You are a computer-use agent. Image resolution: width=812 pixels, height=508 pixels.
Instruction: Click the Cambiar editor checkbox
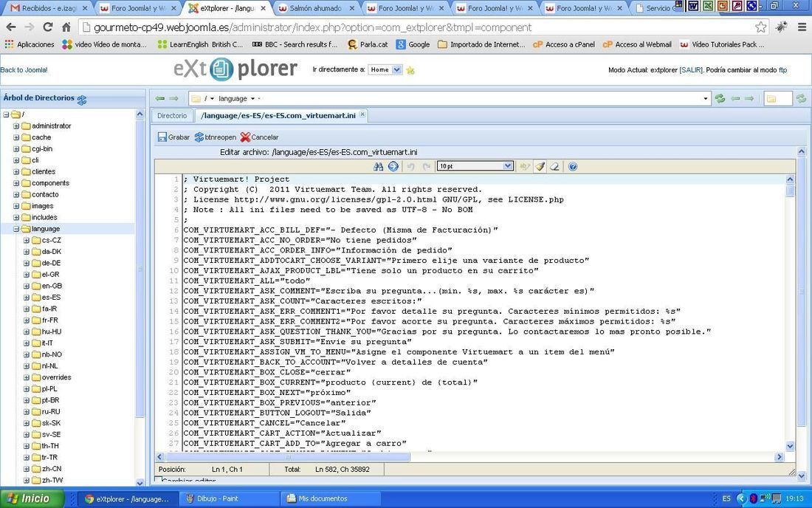159,479
